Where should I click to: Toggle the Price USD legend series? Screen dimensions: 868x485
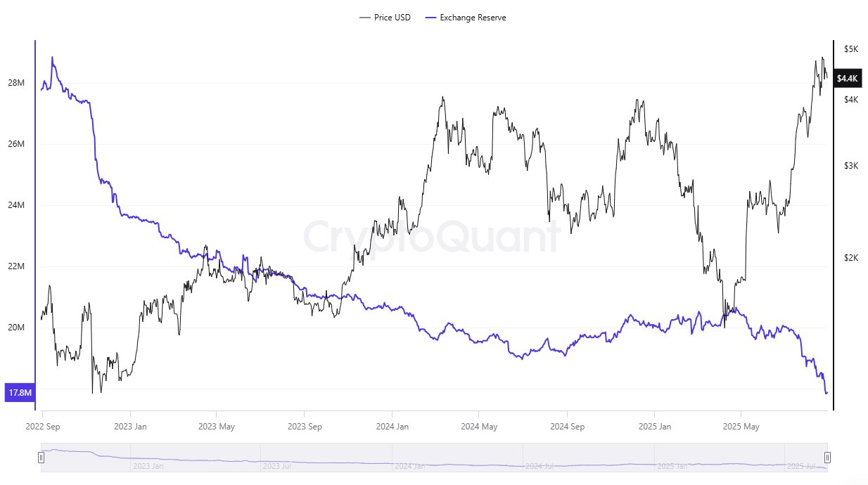(x=385, y=18)
